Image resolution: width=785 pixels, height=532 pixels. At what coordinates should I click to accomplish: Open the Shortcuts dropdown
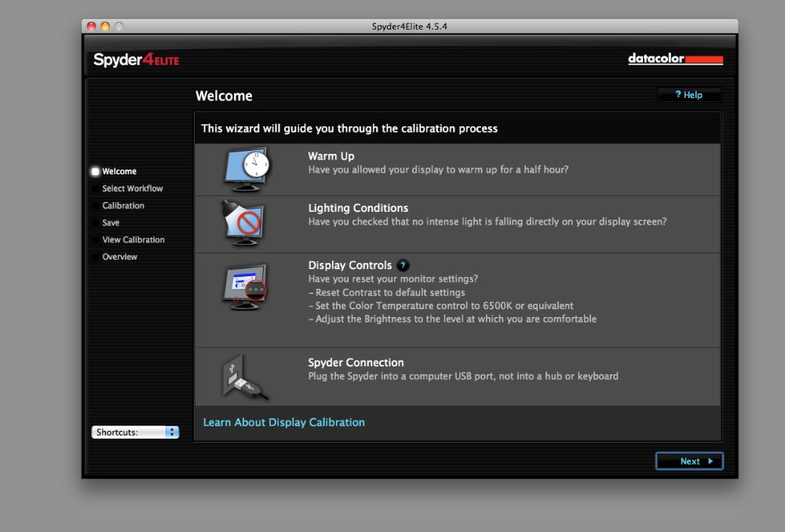point(135,432)
